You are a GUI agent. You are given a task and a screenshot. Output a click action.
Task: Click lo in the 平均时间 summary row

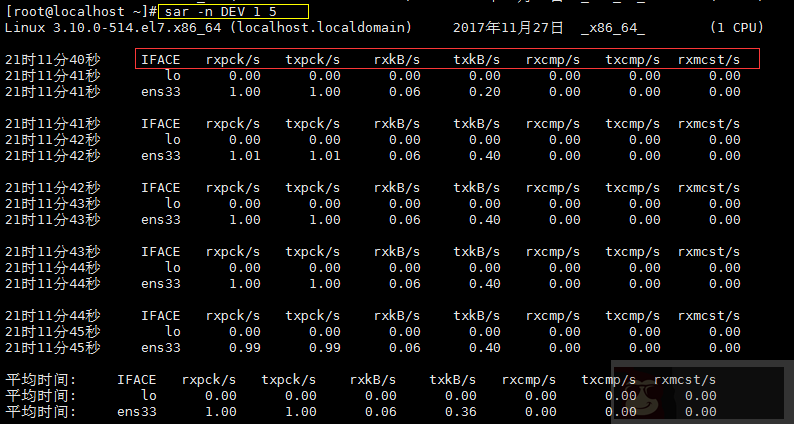(x=149, y=395)
